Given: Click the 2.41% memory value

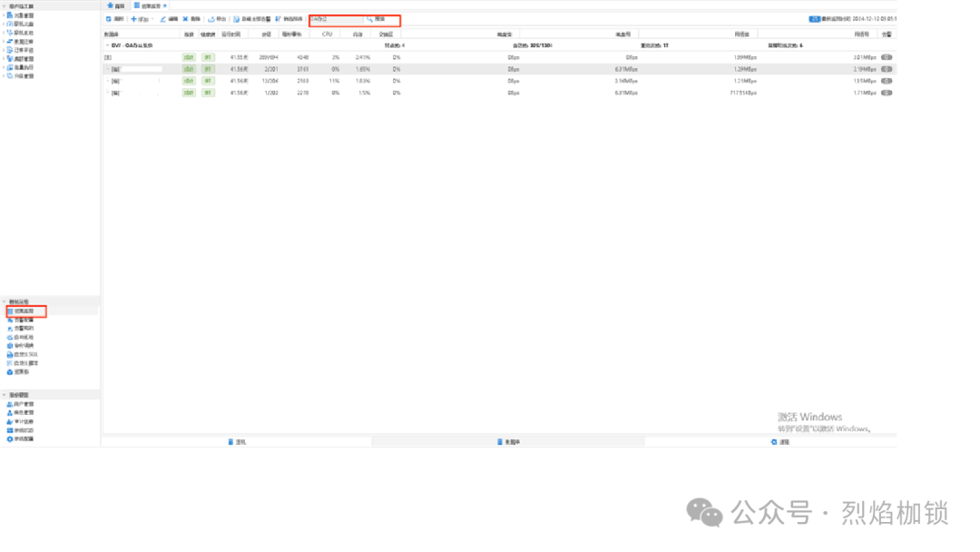Looking at the screenshot, I should pyautogui.click(x=362, y=57).
